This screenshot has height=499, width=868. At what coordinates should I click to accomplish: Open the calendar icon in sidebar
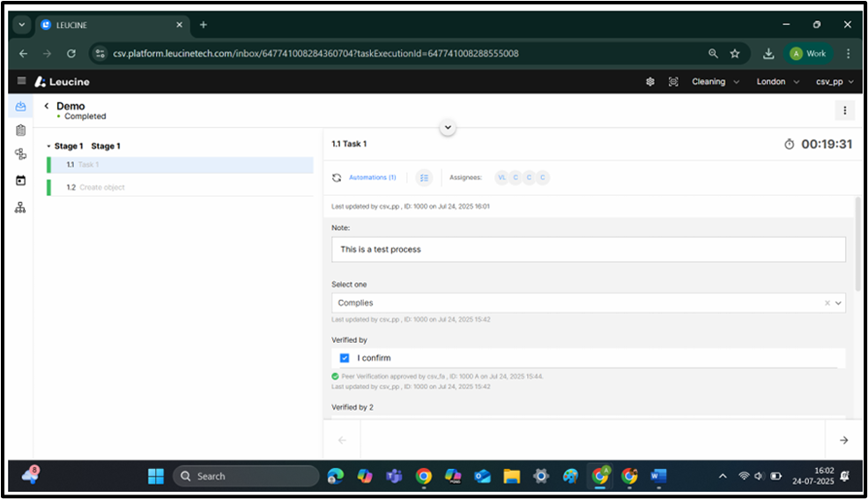[x=21, y=181]
